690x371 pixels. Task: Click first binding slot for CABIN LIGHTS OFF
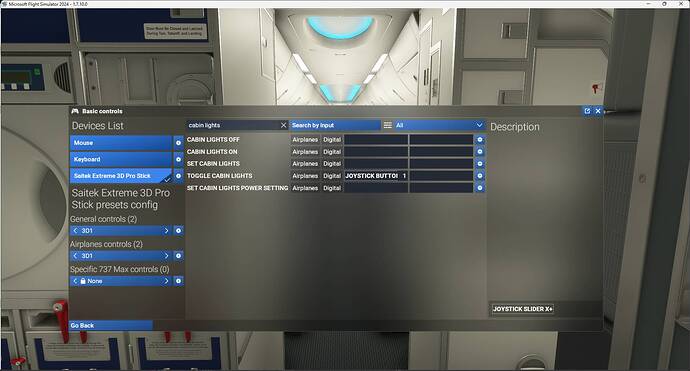(x=376, y=140)
